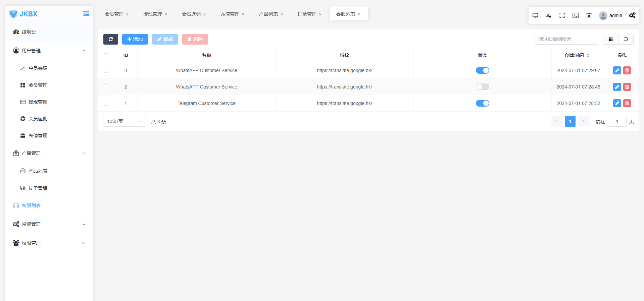
Task: Close the 提现管理 tab
Action: click(166, 14)
